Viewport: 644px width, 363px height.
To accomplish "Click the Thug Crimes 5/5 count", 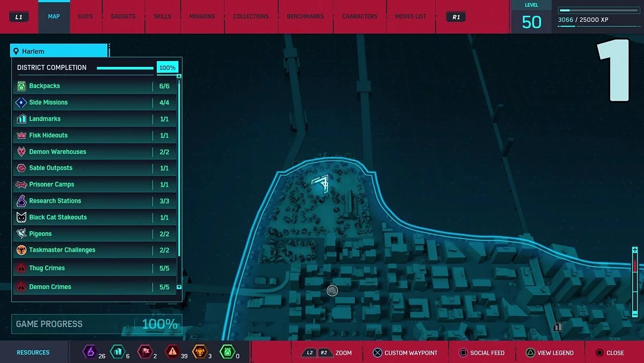I will point(164,268).
